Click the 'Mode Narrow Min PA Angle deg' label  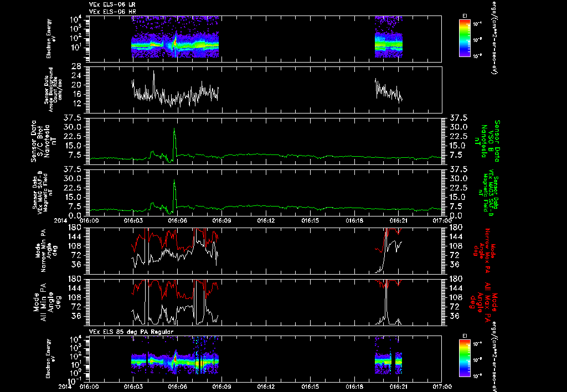[47, 250]
